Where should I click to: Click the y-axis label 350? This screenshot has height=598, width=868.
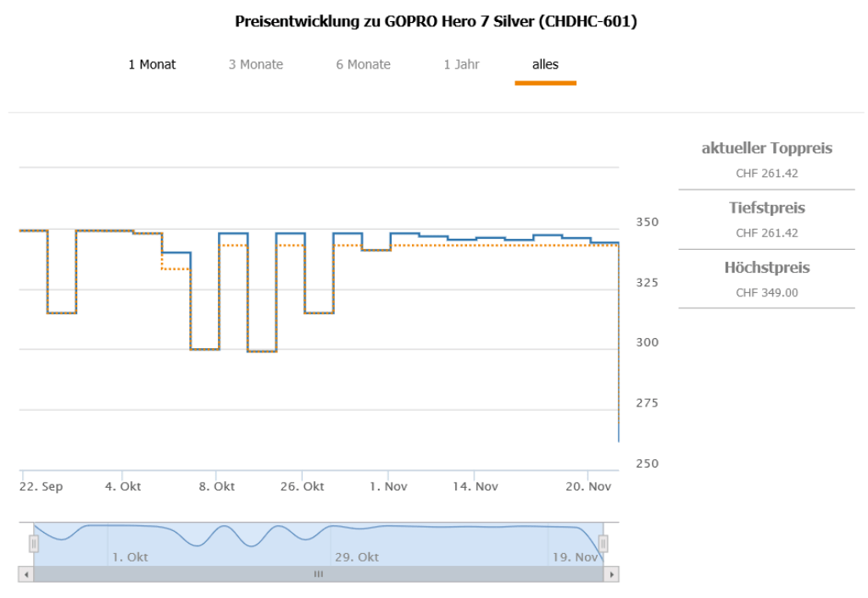coord(647,223)
